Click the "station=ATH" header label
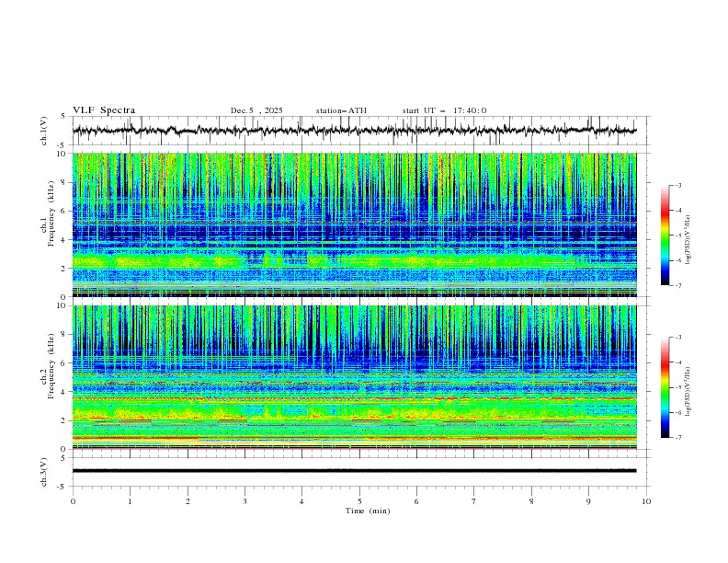This screenshot has height=563, width=728. point(341,110)
